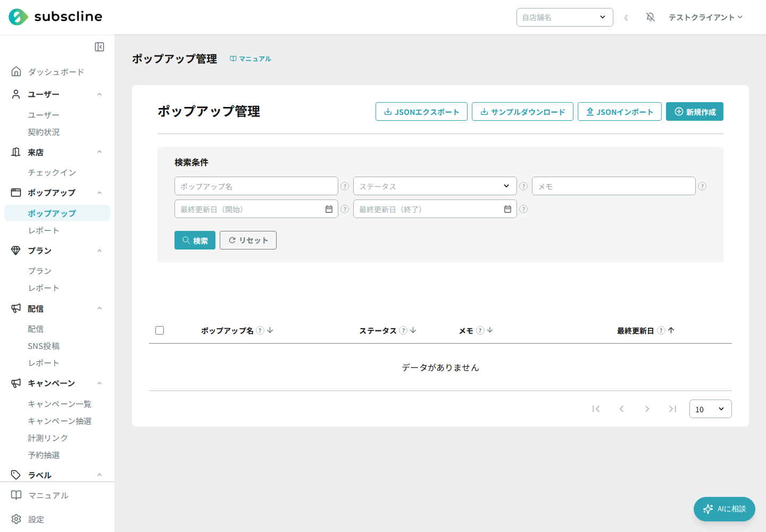Sort by 最終更新日 column up arrow
Viewport: 766px width, 532px height.
coord(671,330)
